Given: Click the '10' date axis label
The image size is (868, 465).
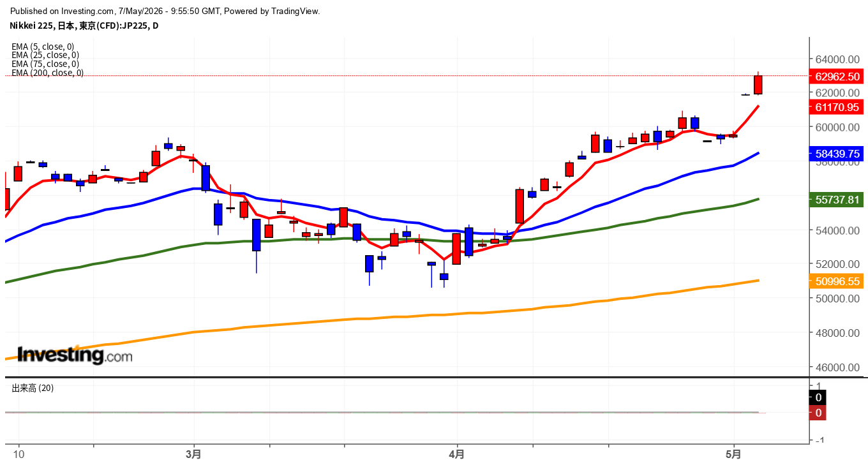Looking at the screenshot, I should point(19,455).
